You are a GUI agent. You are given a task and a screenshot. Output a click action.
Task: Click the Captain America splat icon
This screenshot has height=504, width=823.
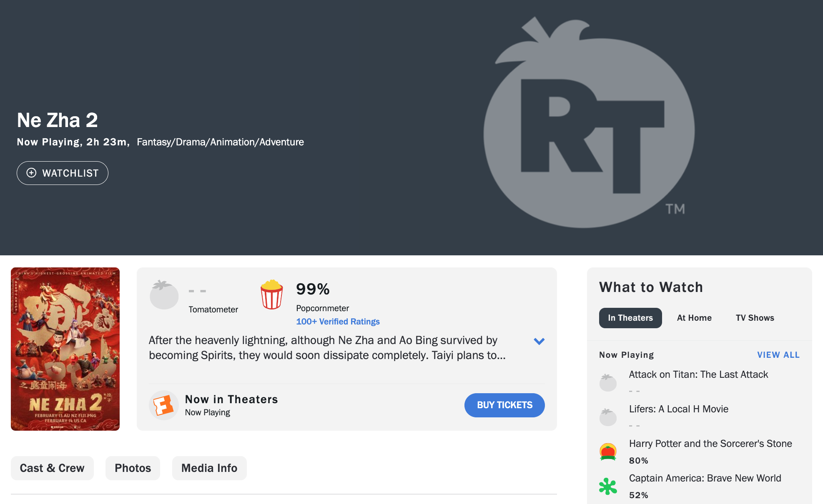point(608,485)
